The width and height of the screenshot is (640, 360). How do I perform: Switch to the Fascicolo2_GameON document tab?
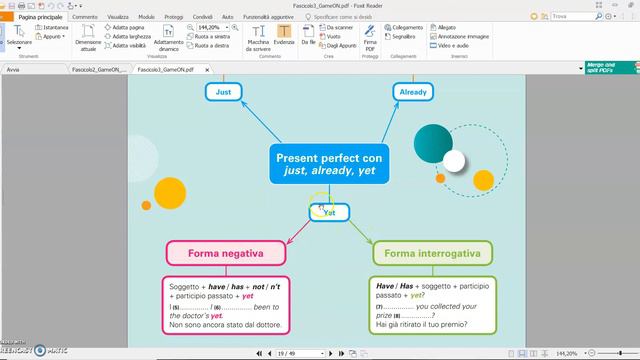(x=99, y=70)
